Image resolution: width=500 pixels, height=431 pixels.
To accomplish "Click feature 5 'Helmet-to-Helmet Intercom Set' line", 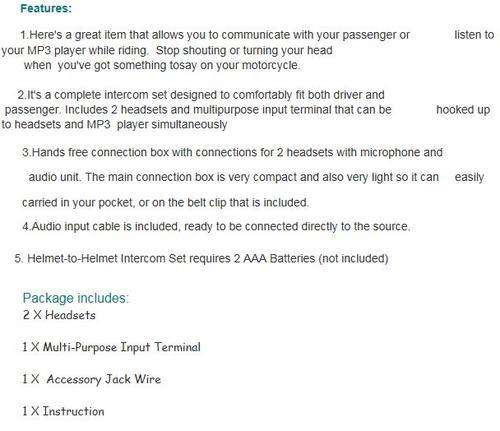I will 201,259.
